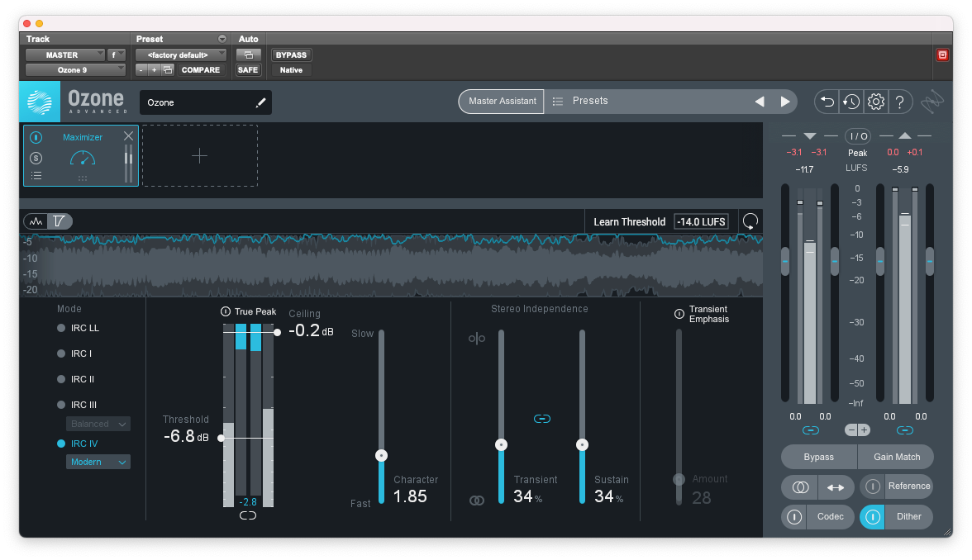The width and height of the screenshot is (972, 560).
Task: Enable Gain Match
Action: (896, 458)
